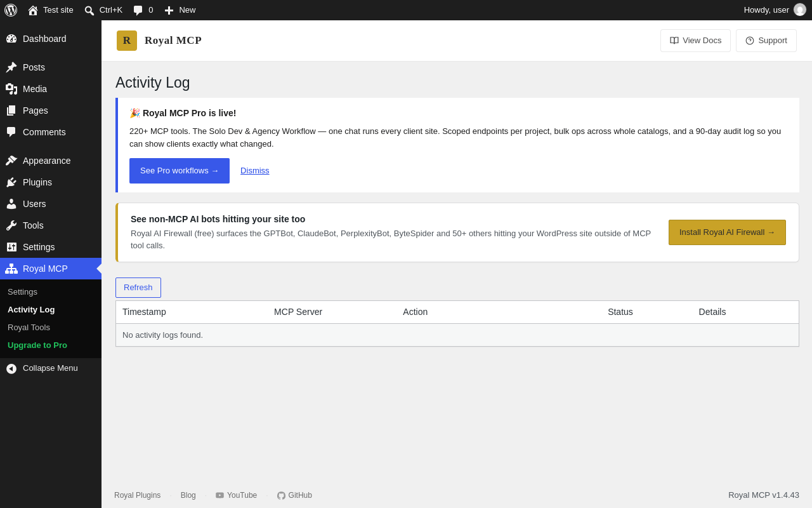Image resolution: width=812 pixels, height=508 pixels.
Task: Open the Royal Tools submenu item
Action: [x=29, y=328]
